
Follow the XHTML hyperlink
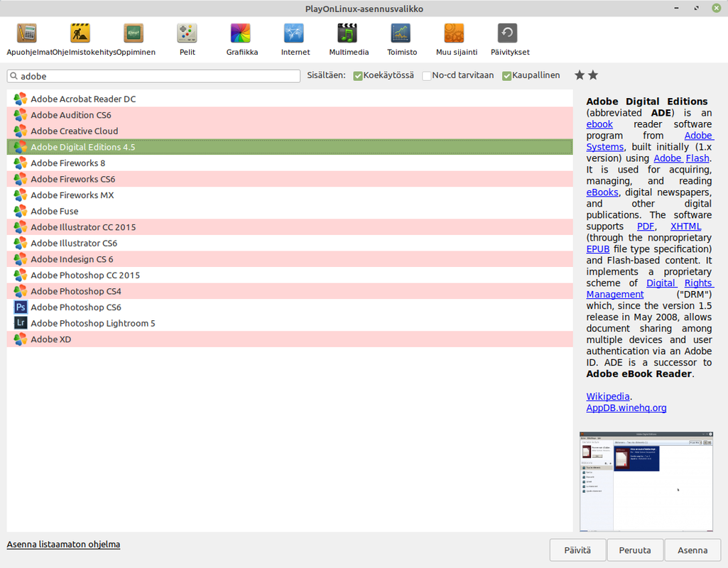point(686,226)
